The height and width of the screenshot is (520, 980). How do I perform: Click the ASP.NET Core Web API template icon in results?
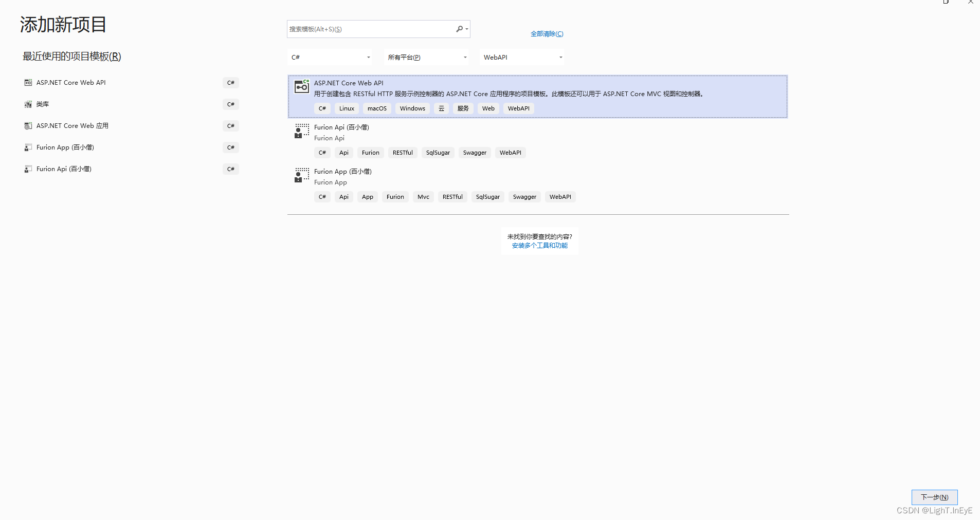302,86
